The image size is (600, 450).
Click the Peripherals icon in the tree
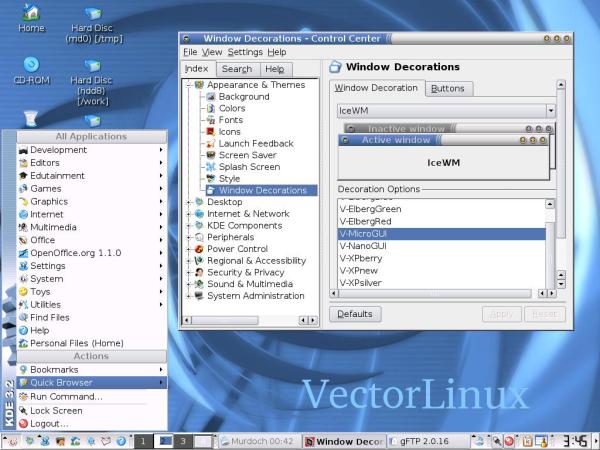(199, 237)
